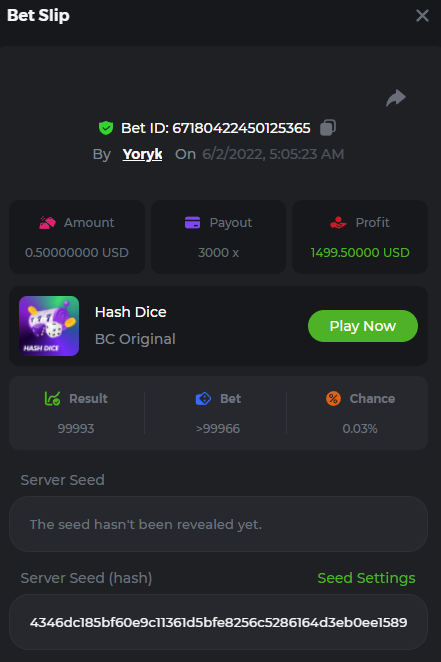The width and height of the screenshot is (441, 662).
Task: Click the green verified shield icon
Action: pyautogui.click(x=106, y=128)
